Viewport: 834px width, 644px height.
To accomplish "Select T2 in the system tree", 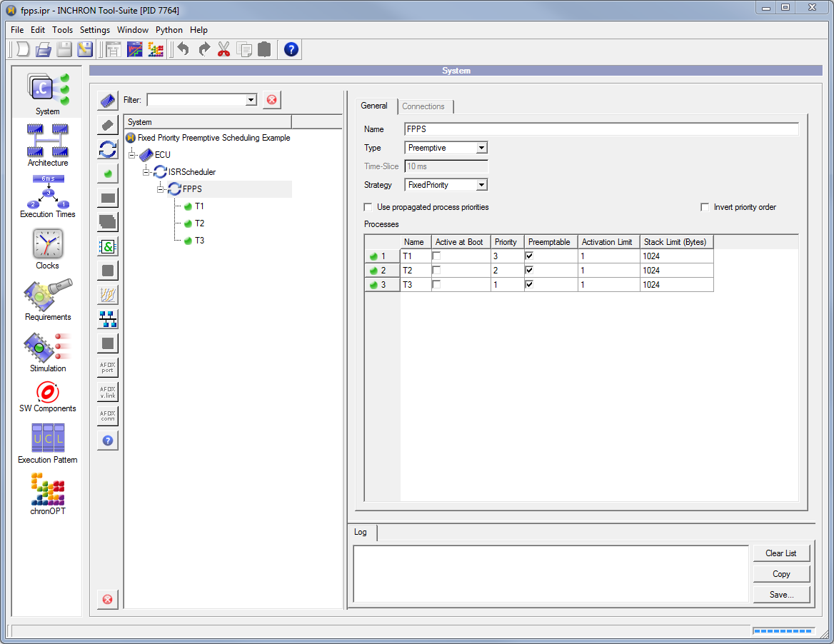I will (x=199, y=223).
